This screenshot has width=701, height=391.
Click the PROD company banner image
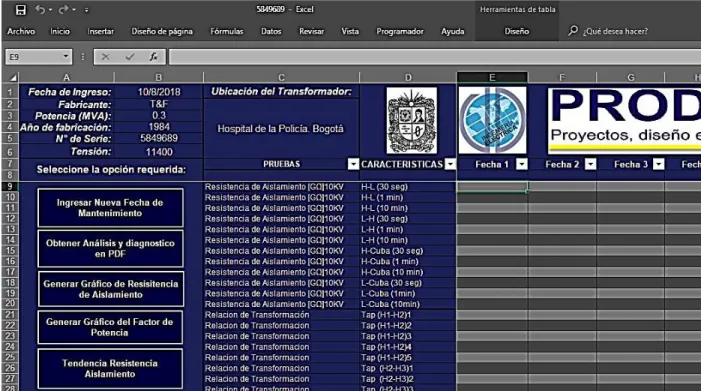624,121
